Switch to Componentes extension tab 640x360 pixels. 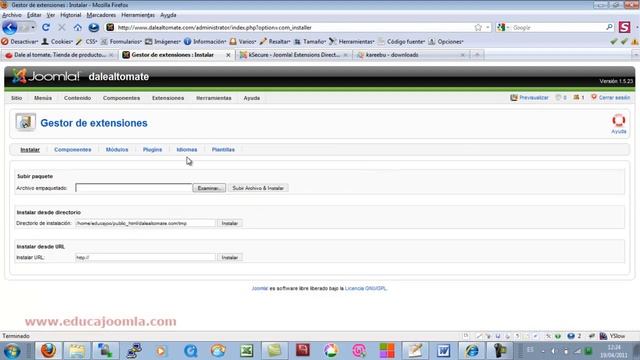click(73, 150)
